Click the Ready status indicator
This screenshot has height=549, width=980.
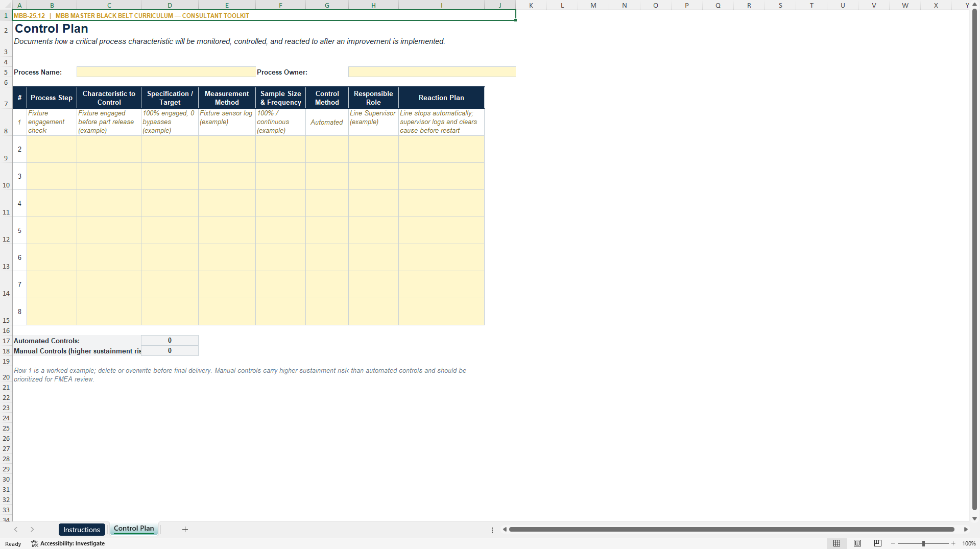(13, 544)
